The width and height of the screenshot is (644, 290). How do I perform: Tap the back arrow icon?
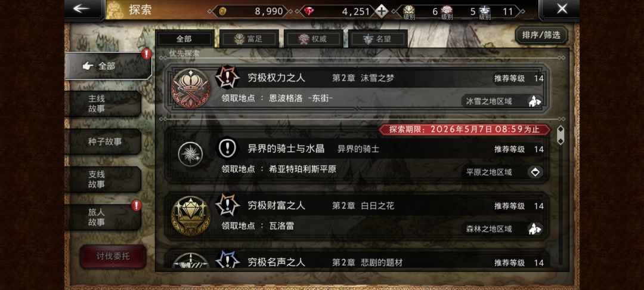point(81,8)
